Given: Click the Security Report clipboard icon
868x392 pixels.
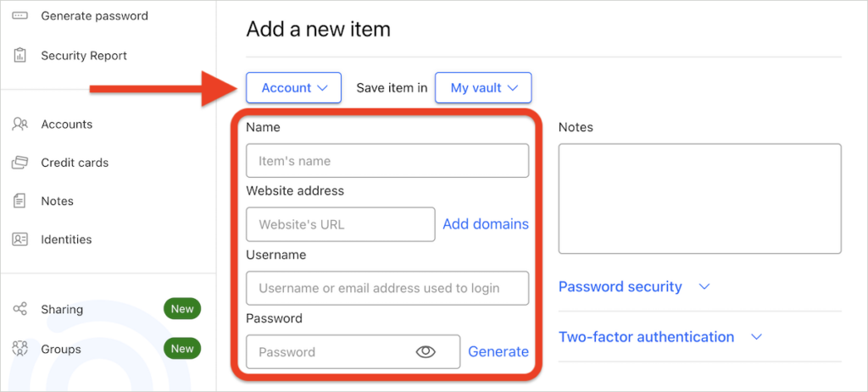Looking at the screenshot, I should click(x=20, y=56).
